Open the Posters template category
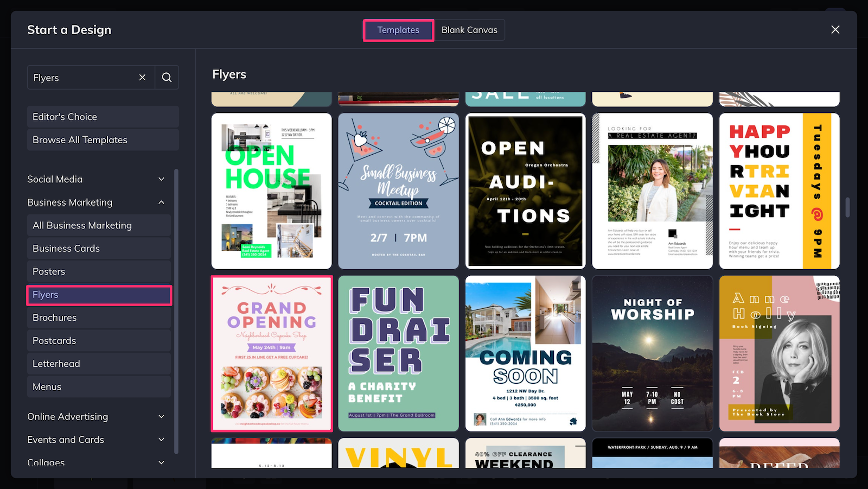Viewport: 868px width, 489px height. coord(99,271)
